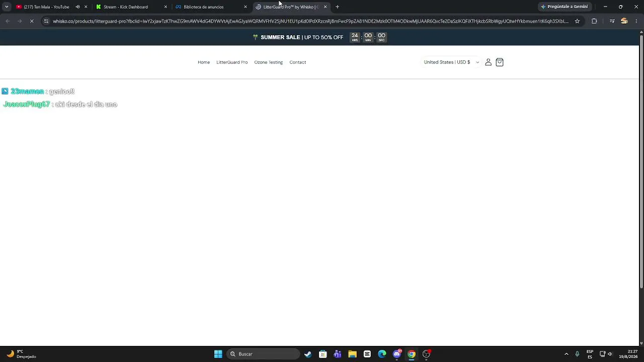View site information icon in address bar
The image size is (644, 362).
pos(46,21)
